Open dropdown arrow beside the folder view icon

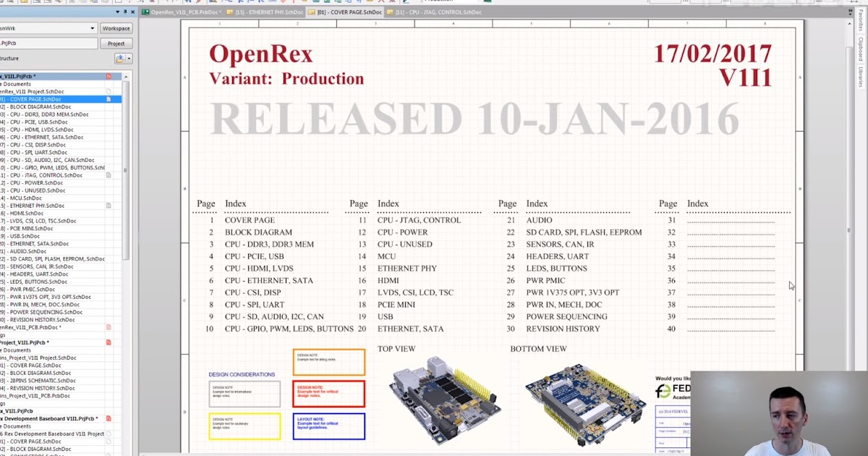point(129,59)
